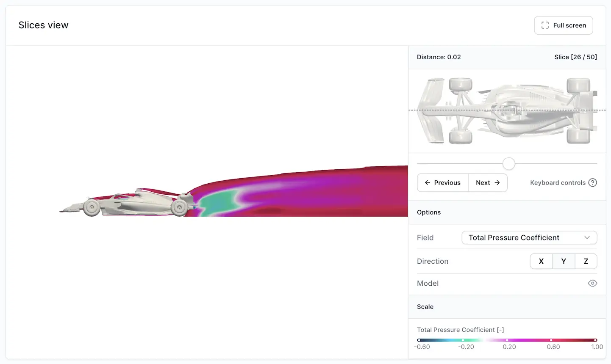The image size is (611, 364).
Task: Open the Total Pressure Coefficient combo box
Action: [x=521, y=238]
